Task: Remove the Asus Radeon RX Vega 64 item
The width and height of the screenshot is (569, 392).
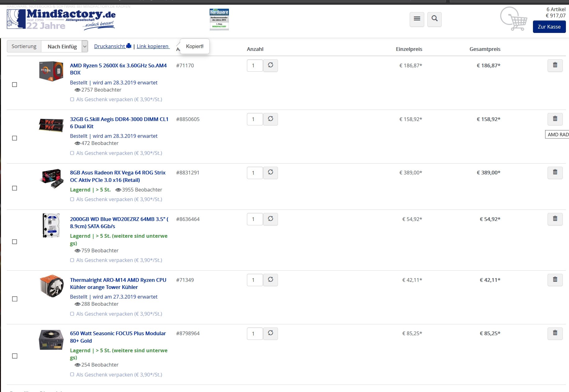Action: (x=555, y=172)
